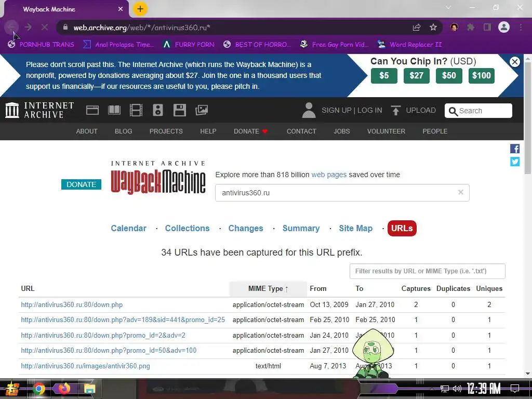Close the Wayback Machine tab
The height and width of the screenshot is (399, 532).
[121, 9]
